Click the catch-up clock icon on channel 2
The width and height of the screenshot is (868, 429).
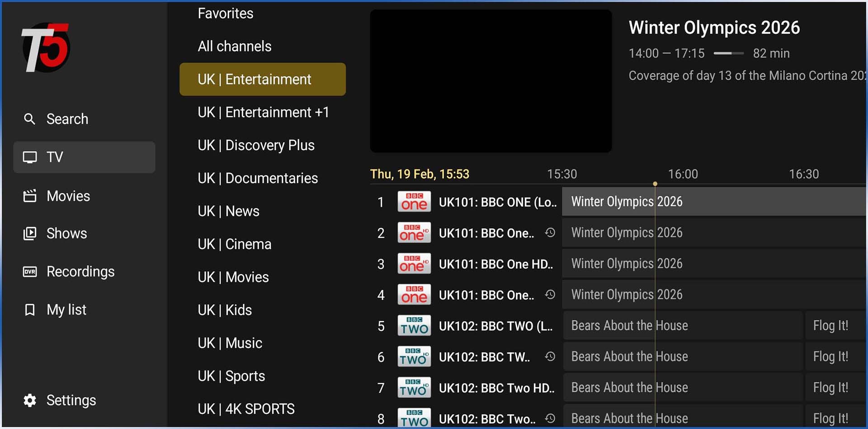pyautogui.click(x=550, y=233)
